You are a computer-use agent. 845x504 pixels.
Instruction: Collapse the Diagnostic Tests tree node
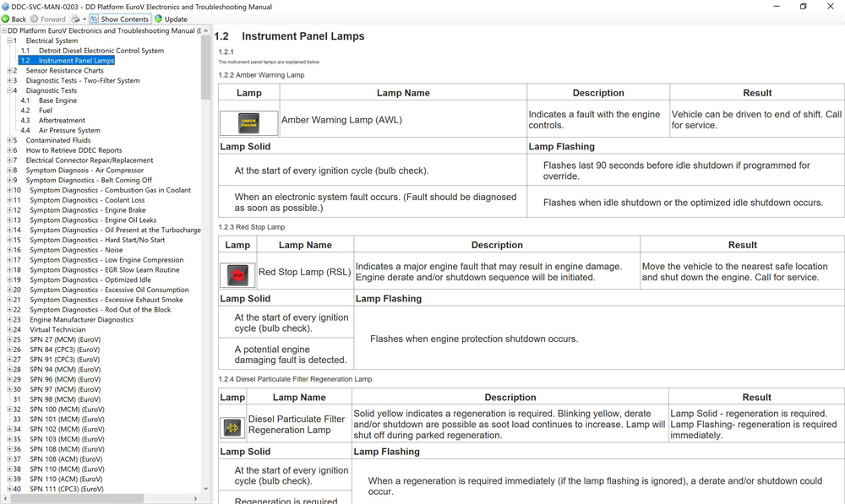[x=9, y=90]
